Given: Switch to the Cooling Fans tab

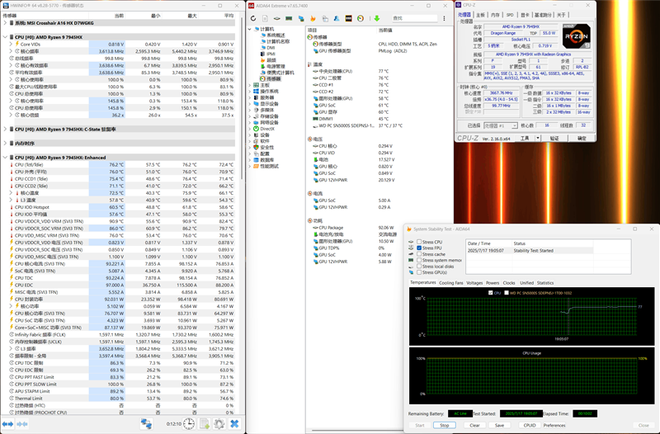Looking at the screenshot, I should pos(449,283).
